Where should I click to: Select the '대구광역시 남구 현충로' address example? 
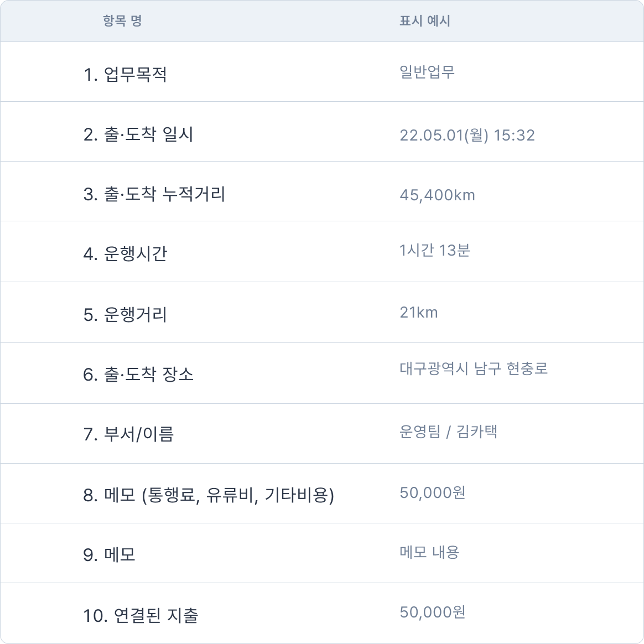[474, 369]
